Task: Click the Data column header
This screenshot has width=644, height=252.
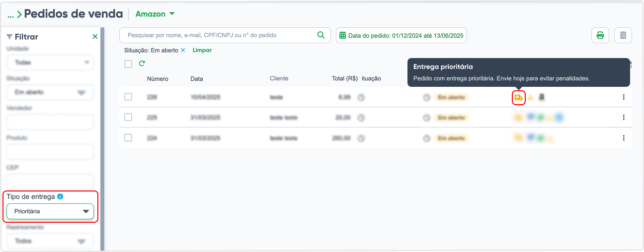Action: pos(197,79)
